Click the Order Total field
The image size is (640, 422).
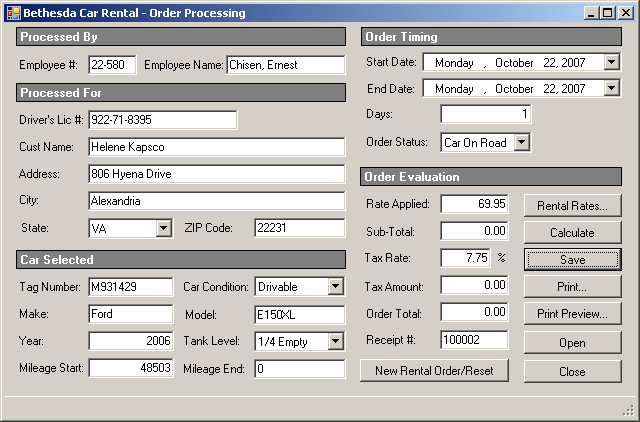coord(474,312)
